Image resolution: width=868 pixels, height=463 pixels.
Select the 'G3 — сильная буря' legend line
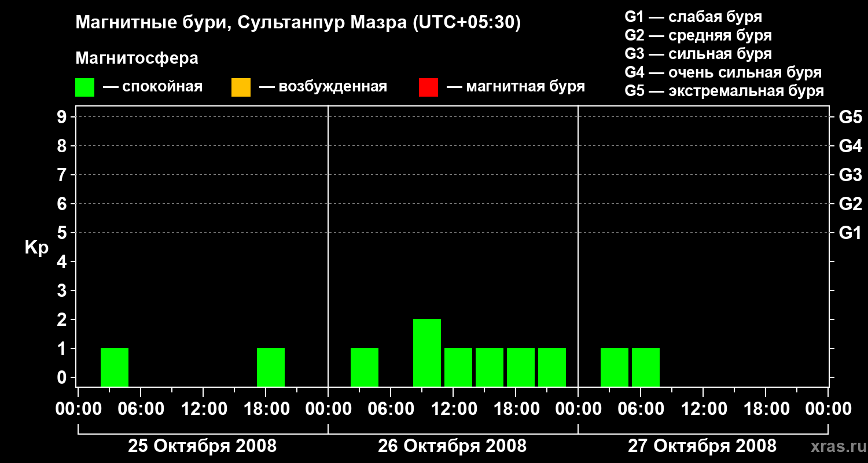click(x=698, y=54)
